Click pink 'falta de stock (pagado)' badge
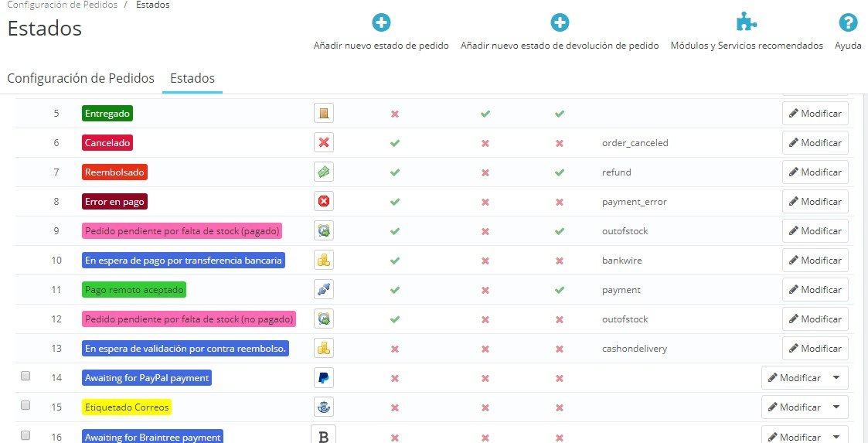868x443 pixels. tap(182, 231)
